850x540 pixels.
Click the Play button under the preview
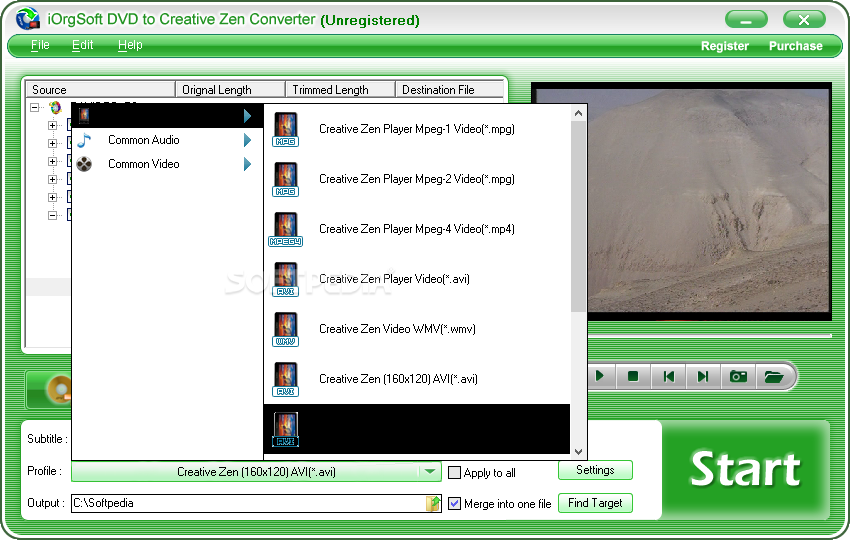600,376
